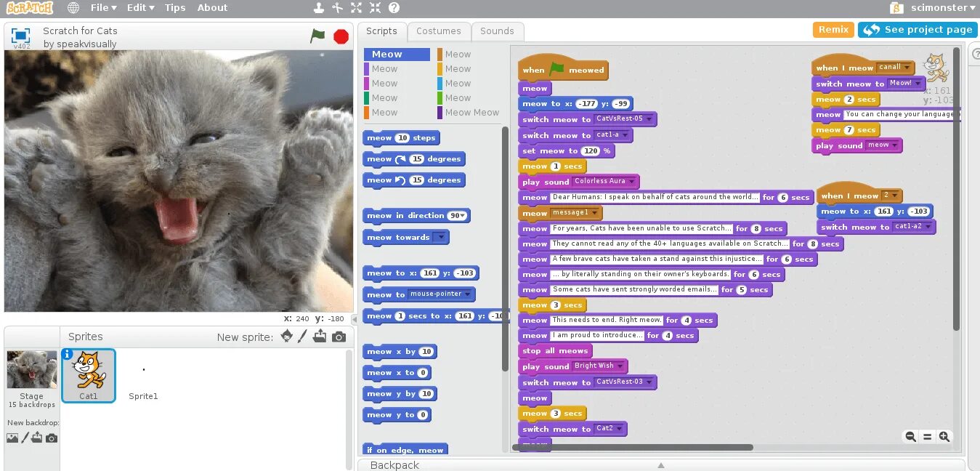Viewport: 980px width, 471px height.
Task: Switch to the Costumes tab
Action: pos(438,31)
